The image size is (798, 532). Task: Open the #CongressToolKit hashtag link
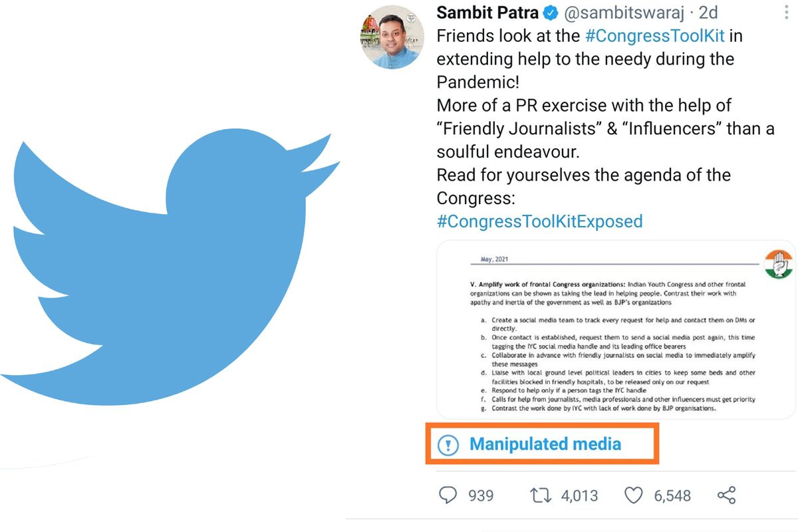point(655,36)
